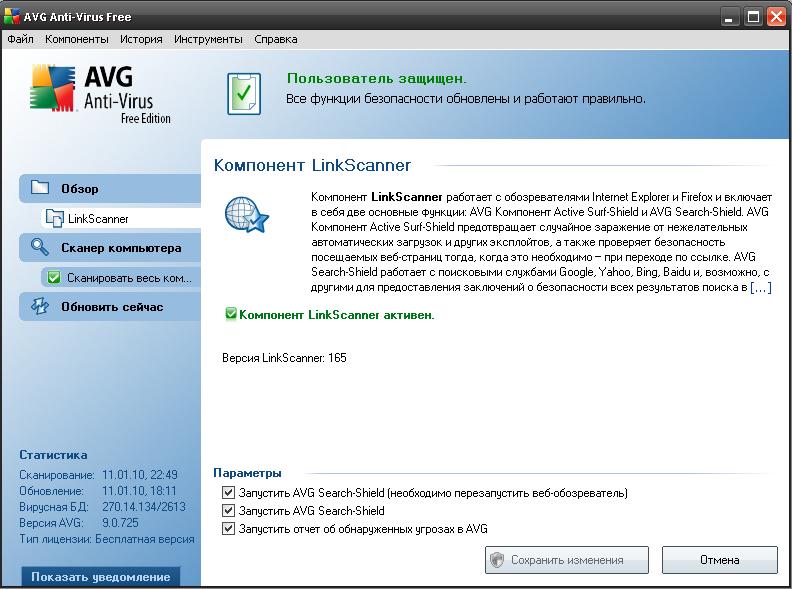
Task: Open the Инструменты menu
Action: (x=208, y=39)
